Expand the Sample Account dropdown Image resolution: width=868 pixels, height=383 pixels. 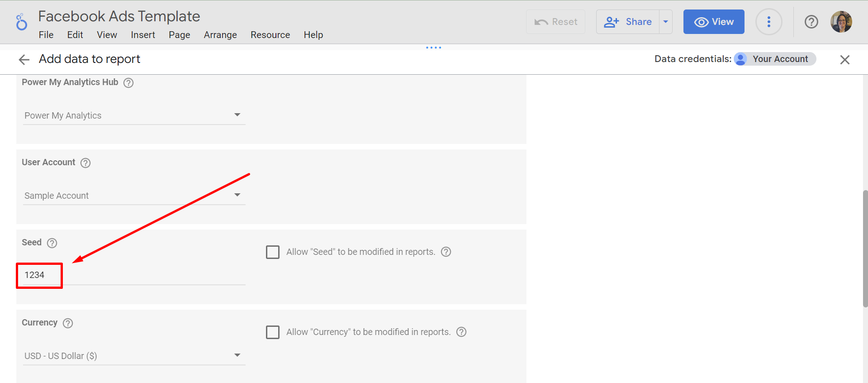134,196
